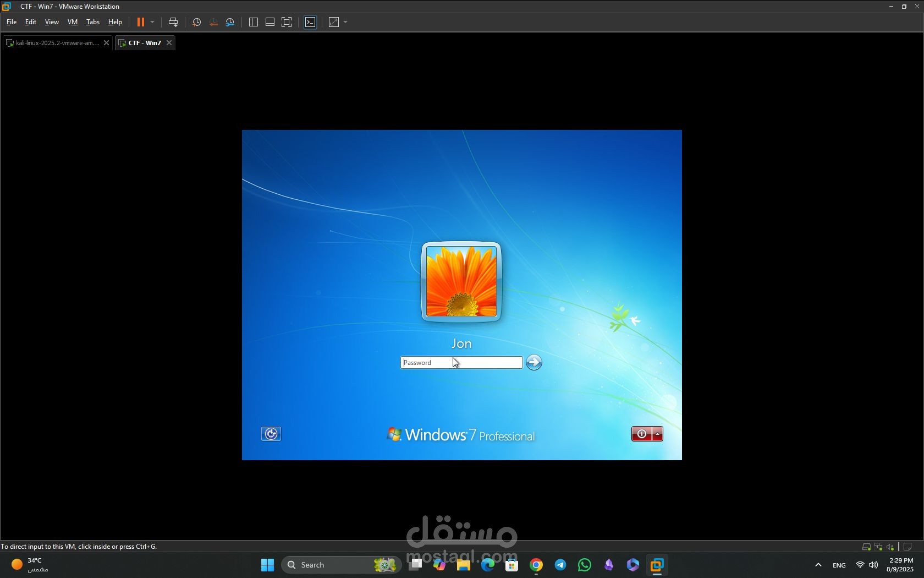Enter full screen mode

(x=287, y=22)
